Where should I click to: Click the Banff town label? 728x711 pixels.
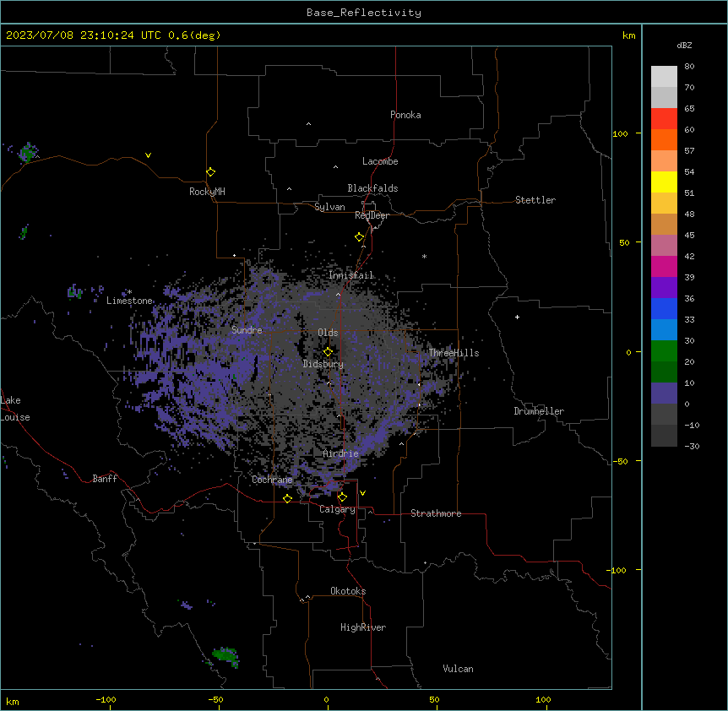click(105, 479)
